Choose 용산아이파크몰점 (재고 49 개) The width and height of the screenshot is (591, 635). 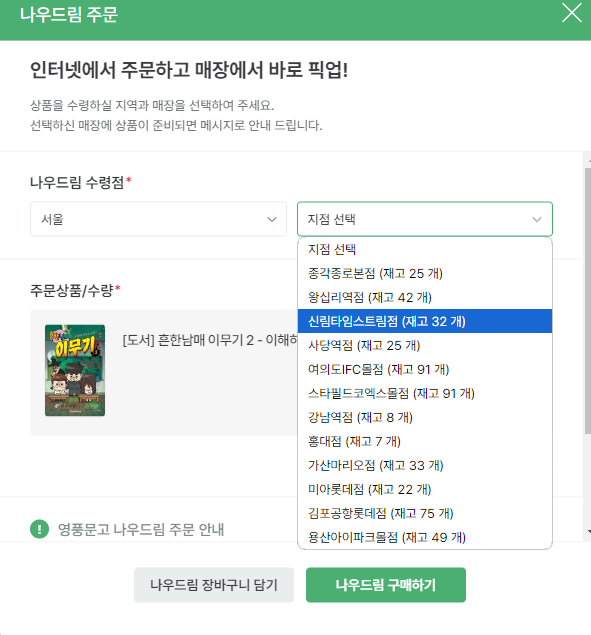click(425, 537)
